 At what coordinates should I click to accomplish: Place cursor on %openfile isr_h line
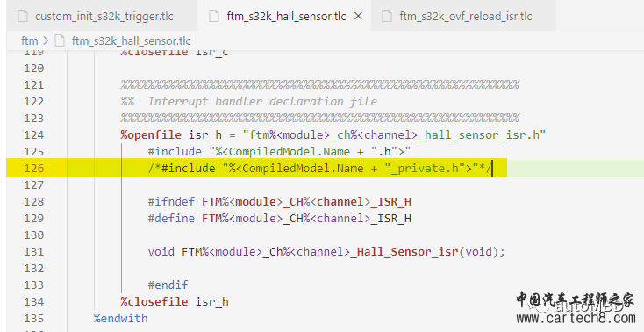pos(333,135)
